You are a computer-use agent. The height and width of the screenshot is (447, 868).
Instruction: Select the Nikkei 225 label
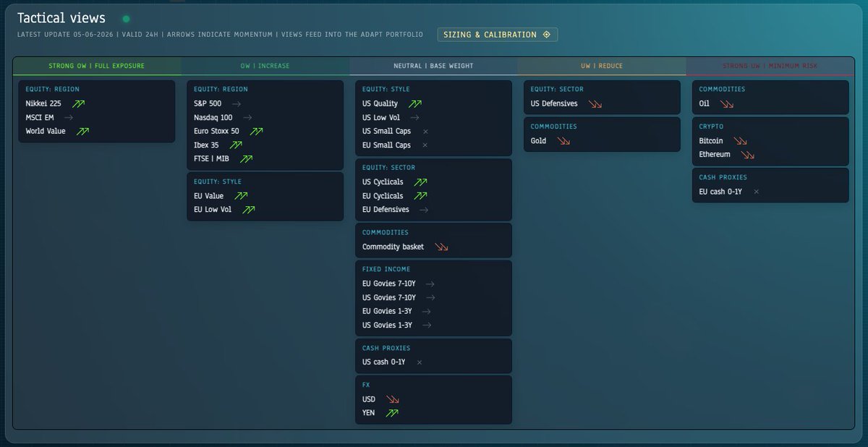click(x=43, y=103)
